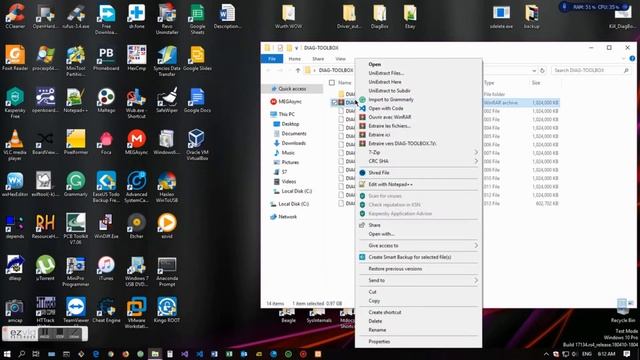Open the uTorrent desktop shortcut
The width and height of the screenshot is (640, 360).
coord(45,268)
